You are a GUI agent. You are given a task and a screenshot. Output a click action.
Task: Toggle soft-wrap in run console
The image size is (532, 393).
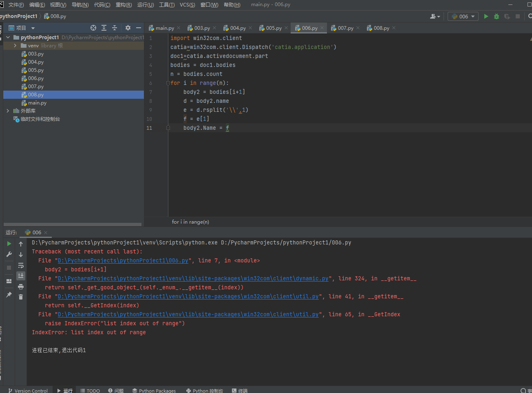click(21, 265)
